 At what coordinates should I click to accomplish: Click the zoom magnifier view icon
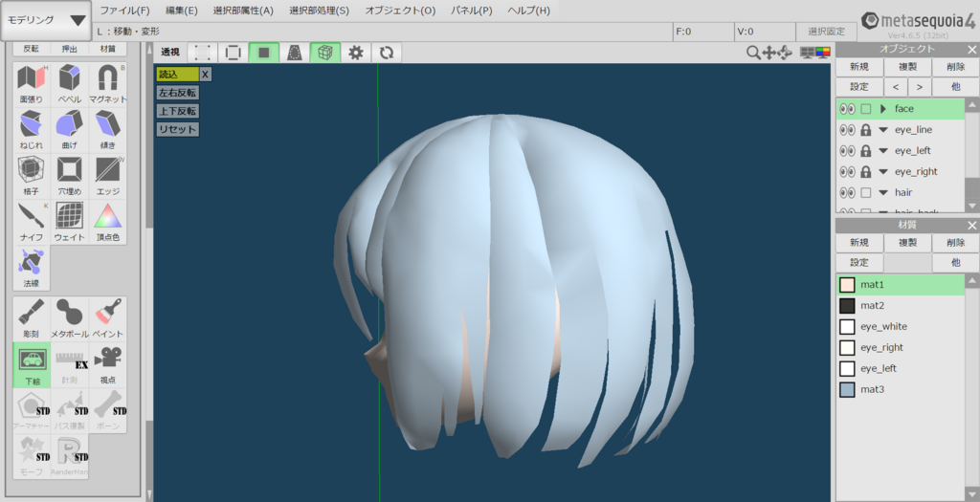754,54
